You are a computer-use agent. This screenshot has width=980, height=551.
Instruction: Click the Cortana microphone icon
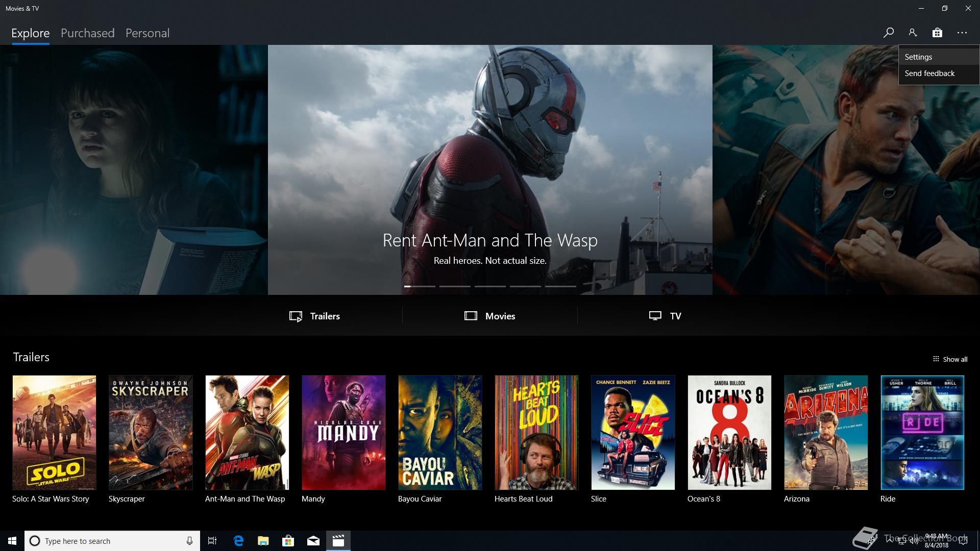pyautogui.click(x=189, y=541)
